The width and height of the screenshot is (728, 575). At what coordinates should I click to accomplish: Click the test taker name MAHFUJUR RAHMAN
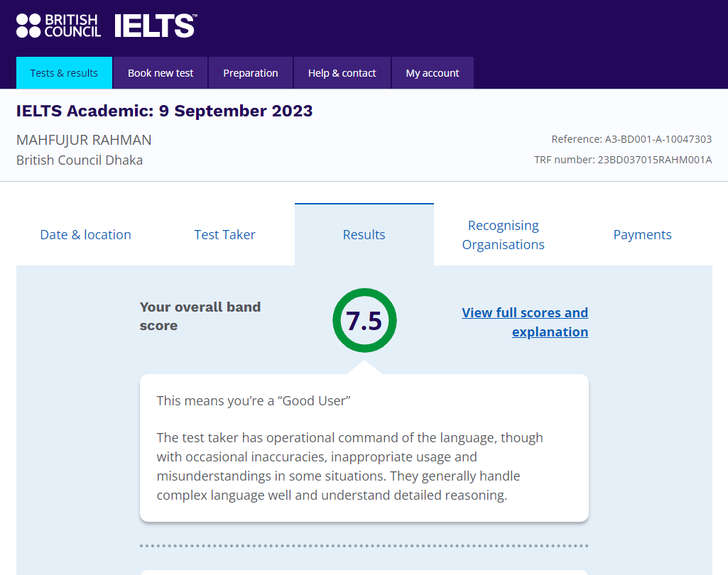(84, 140)
